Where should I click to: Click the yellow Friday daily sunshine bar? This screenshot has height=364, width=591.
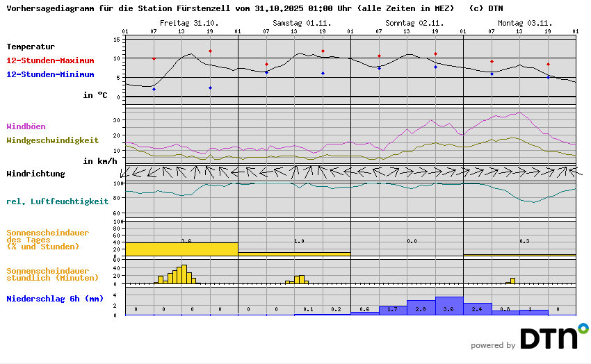tap(181, 249)
